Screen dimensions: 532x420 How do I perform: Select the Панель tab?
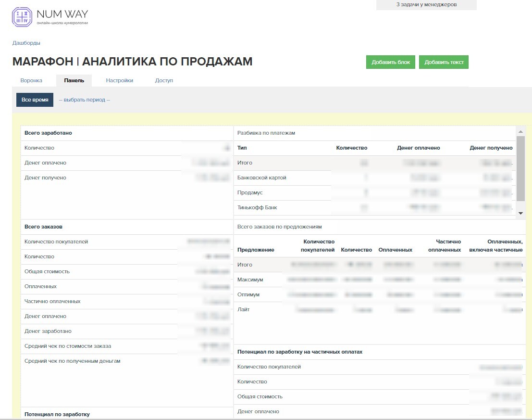pos(74,80)
